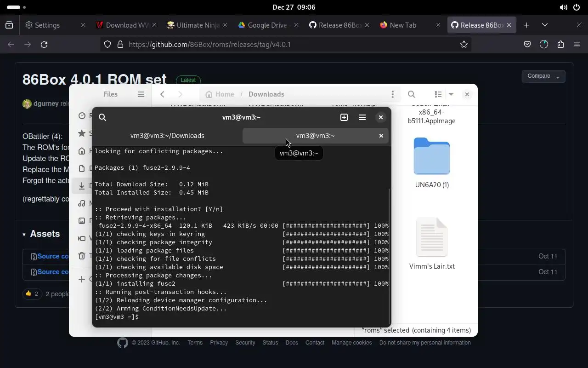Open the Firefox View tabs icon

(9, 25)
